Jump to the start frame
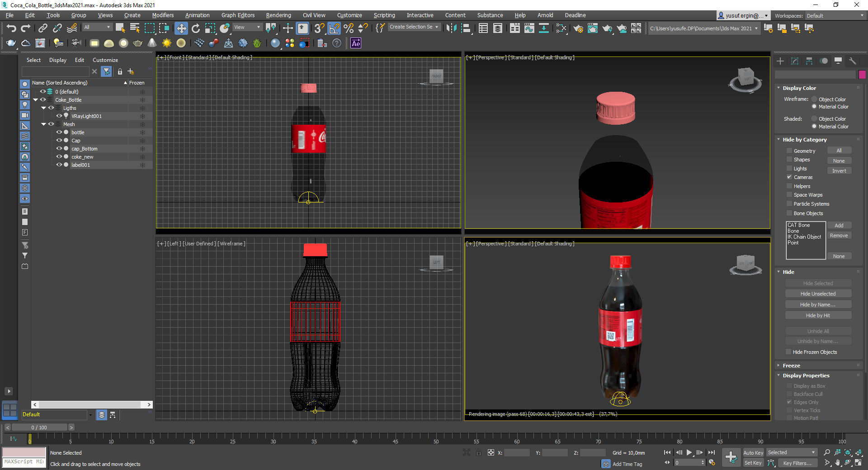The height and width of the screenshot is (470, 868). (667, 452)
